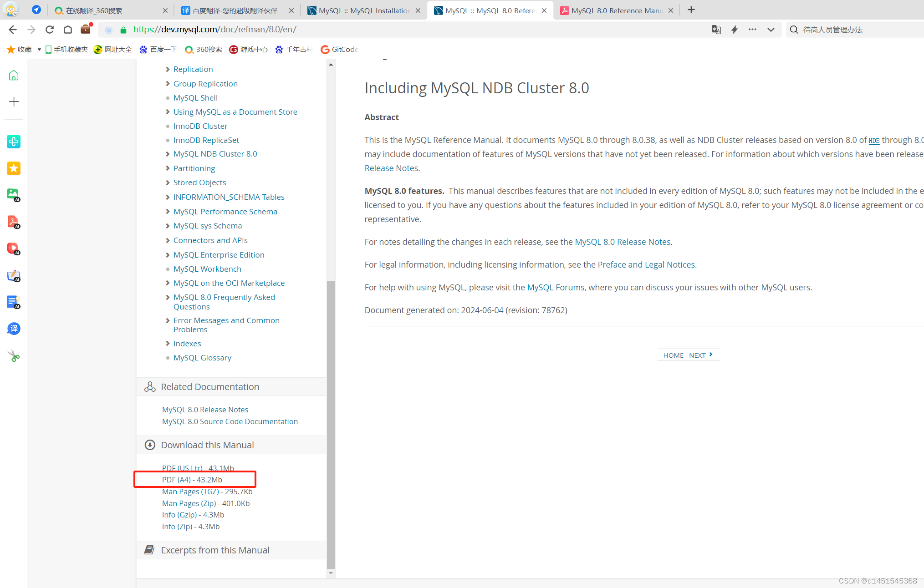
Task: Click the sidebar scrollbar down arrow
Action: click(331, 573)
